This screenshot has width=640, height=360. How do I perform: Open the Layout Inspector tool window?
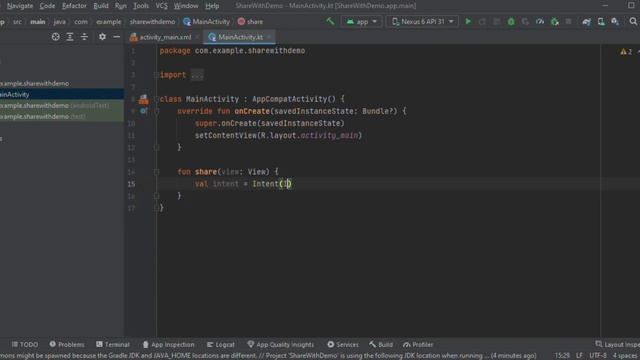(617, 344)
